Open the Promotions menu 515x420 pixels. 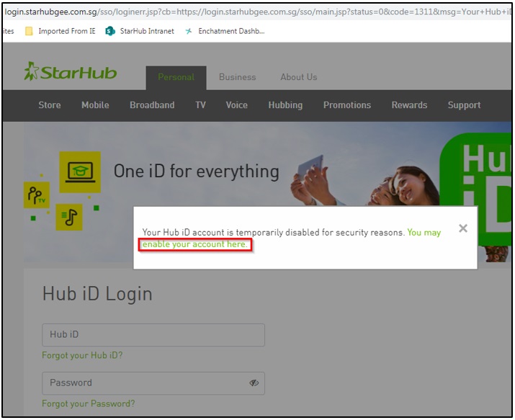(347, 105)
